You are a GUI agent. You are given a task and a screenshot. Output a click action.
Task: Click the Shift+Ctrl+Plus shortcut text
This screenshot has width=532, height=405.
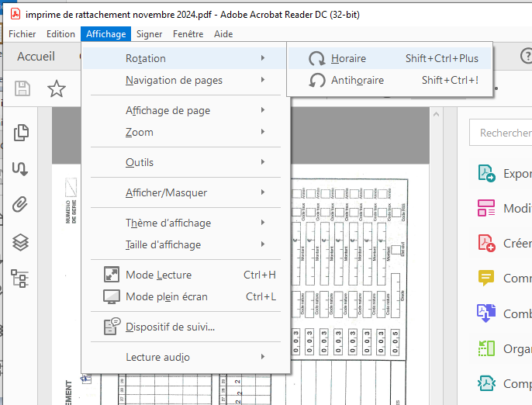coord(442,58)
